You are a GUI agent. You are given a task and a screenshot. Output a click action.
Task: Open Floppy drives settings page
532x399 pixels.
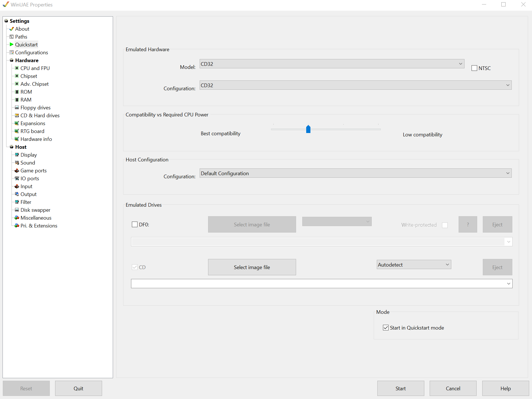click(x=35, y=108)
